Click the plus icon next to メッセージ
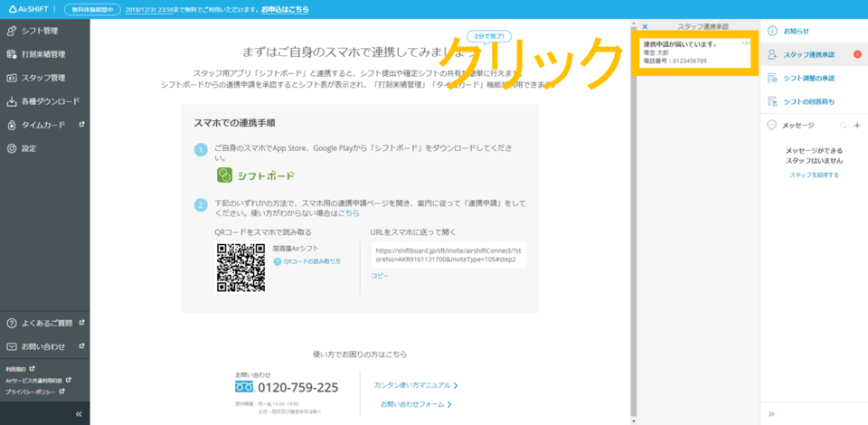Image resolution: width=868 pixels, height=425 pixels. point(856,125)
